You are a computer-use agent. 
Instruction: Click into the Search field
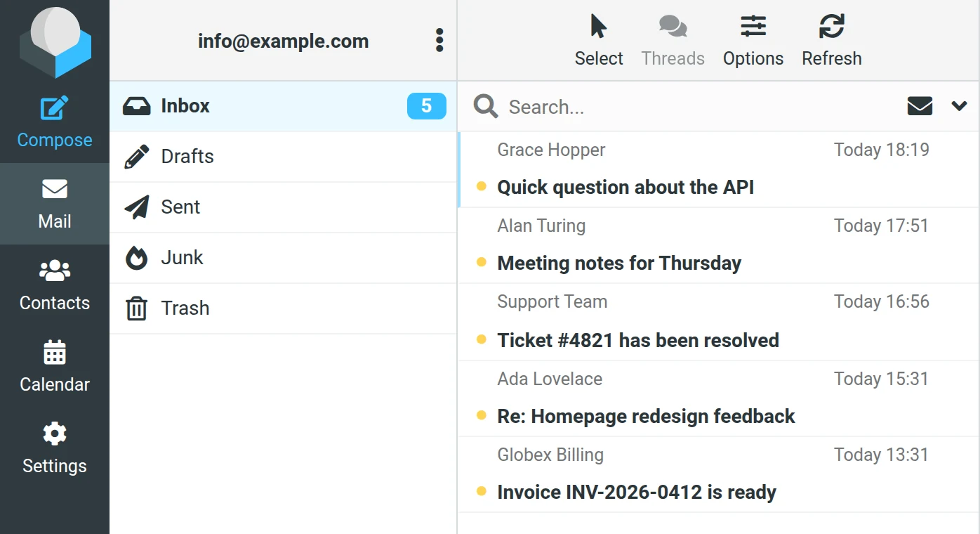coord(702,107)
